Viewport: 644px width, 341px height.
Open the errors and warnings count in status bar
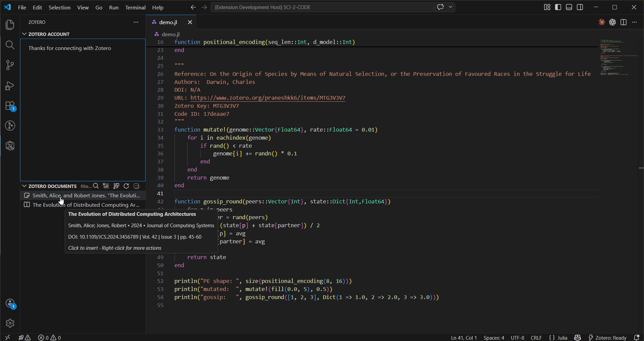(x=50, y=338)
